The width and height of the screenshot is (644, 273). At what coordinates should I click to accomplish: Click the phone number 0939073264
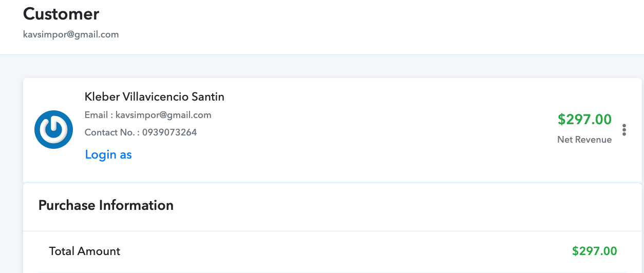(x=169, y=132)
